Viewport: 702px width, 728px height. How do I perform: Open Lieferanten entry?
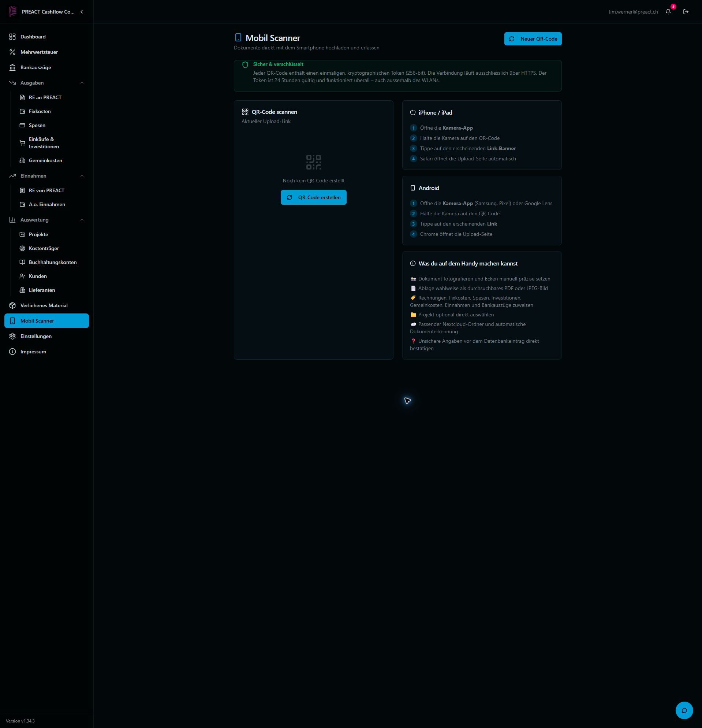tap(51, 290)
